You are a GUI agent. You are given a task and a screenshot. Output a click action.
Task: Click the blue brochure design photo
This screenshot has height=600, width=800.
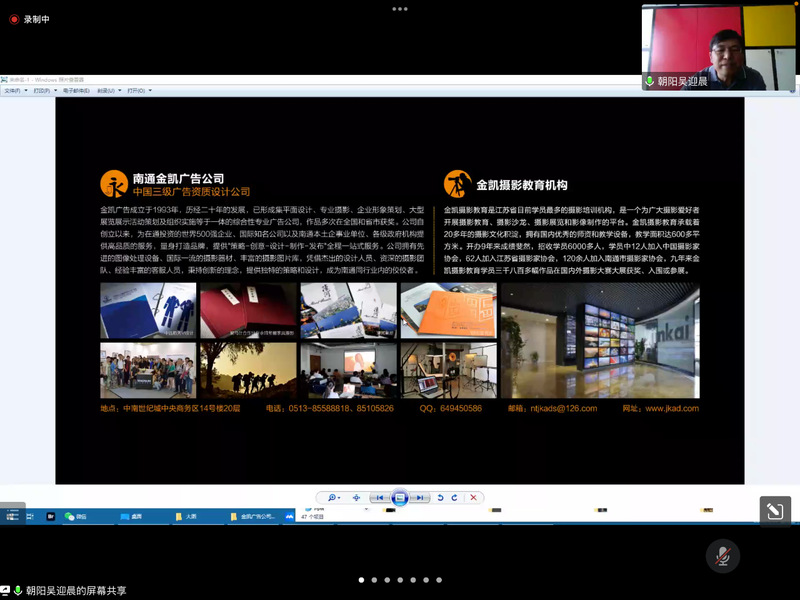[148, 311]
